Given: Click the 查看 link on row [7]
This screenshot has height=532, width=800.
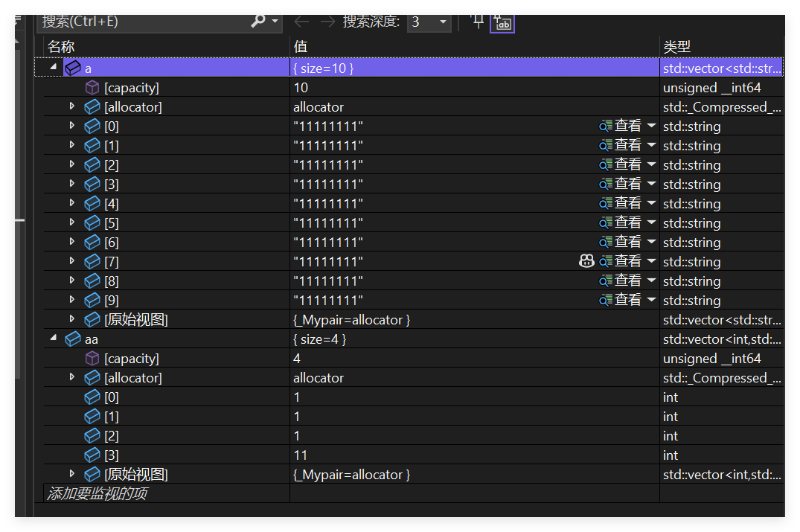Looking at the screenshot, I should [x=627, y=261].
